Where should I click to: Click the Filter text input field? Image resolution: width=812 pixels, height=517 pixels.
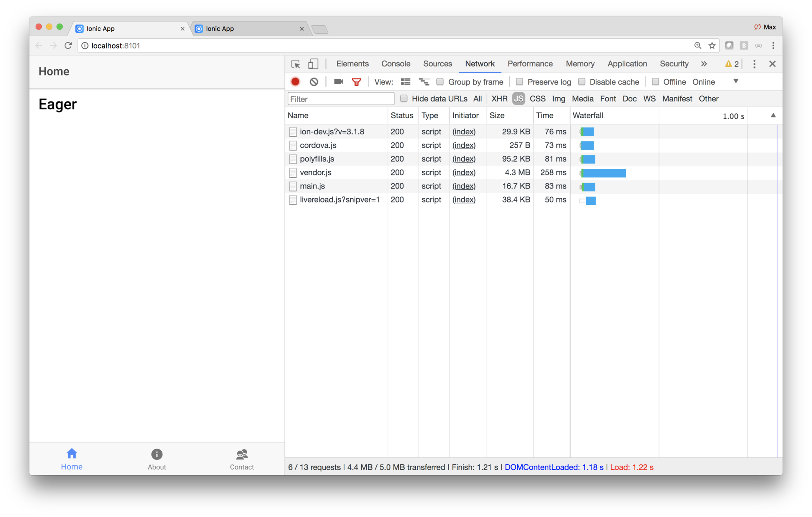pyautogui.click(x=341, y=99)
